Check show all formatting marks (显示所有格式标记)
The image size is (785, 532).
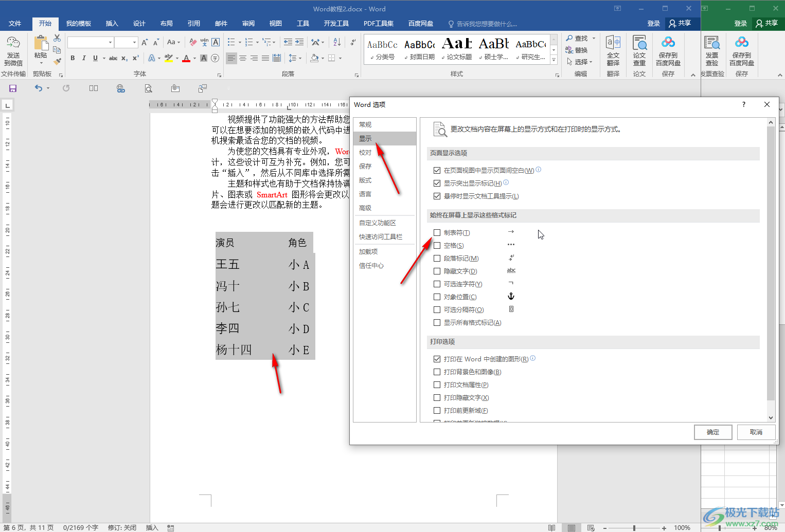437,322
